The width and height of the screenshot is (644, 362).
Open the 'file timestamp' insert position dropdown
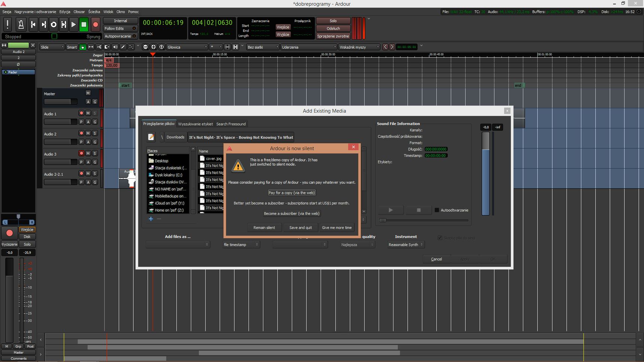click(241, 245)
